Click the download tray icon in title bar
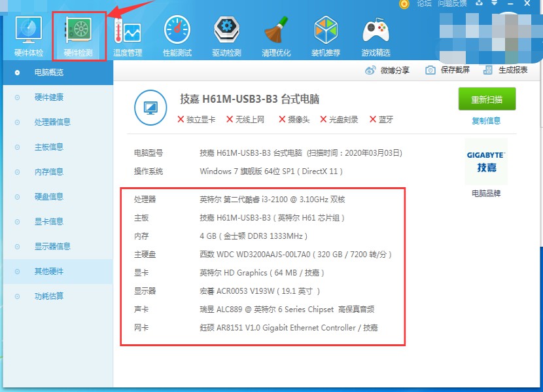The width and height of the screenshot is (543, 392). tap(480, 3)
